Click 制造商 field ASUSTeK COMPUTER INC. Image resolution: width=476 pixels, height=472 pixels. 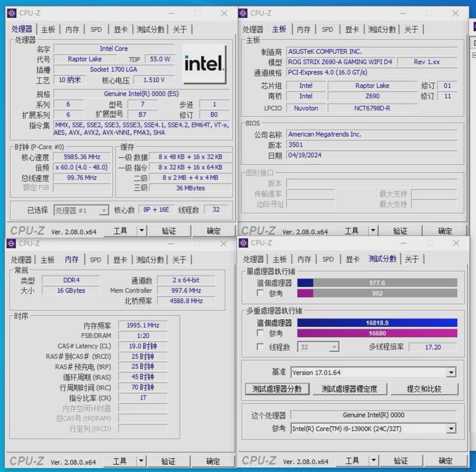coord(372,51)
